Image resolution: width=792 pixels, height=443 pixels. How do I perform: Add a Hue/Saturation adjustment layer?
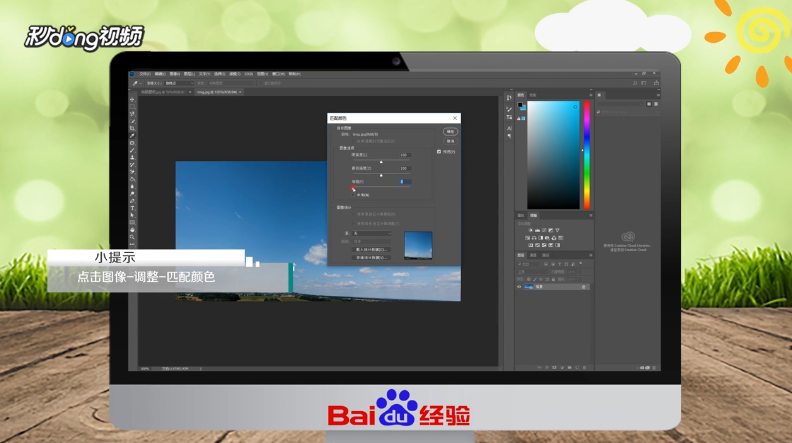coord(527,238)
